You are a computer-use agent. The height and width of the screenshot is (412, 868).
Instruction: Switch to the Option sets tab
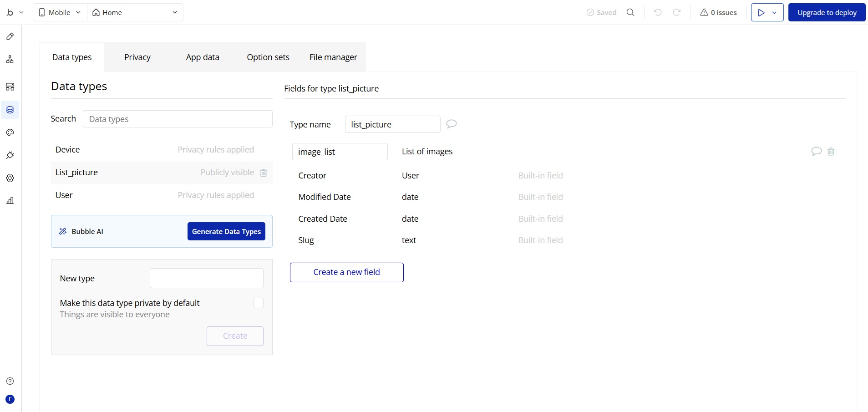(x=268, y=57)
